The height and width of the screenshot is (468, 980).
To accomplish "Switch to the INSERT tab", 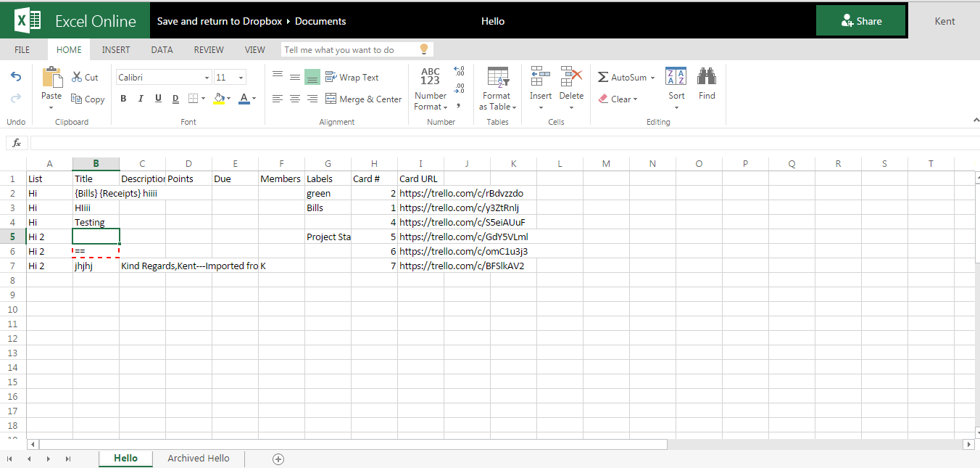I will point(116,50).
